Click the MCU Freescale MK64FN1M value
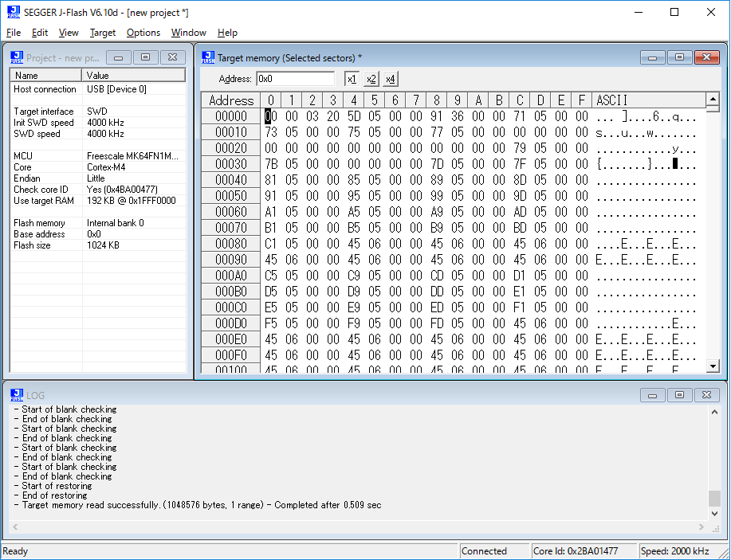The height and width of the screenshot is (560, 731). (132, 156)
